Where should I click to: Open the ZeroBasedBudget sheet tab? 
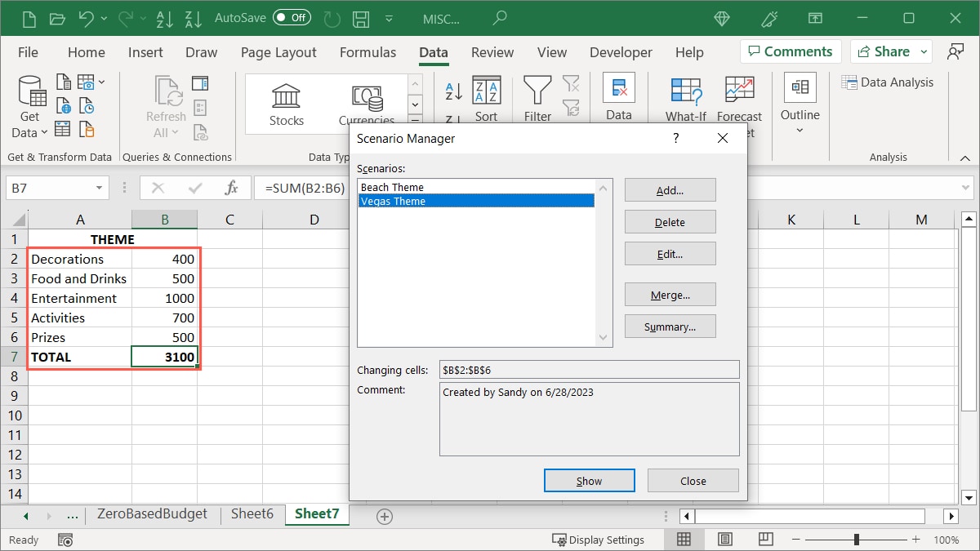(x=152, y=514)
